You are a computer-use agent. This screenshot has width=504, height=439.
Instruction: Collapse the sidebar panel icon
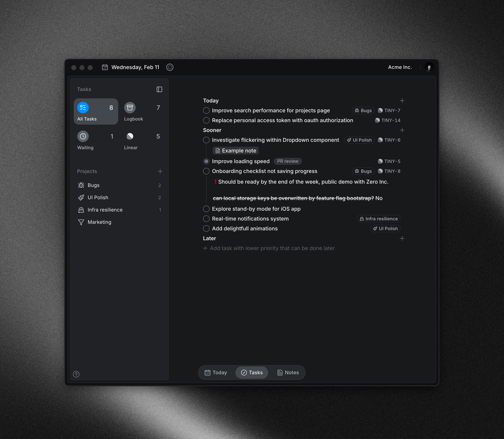159,89
